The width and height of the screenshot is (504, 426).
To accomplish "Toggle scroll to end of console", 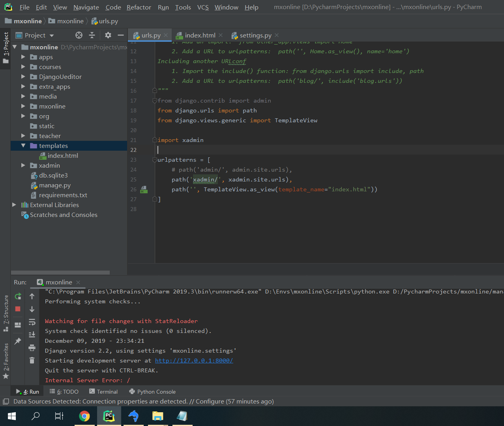I will click(32, 334).
